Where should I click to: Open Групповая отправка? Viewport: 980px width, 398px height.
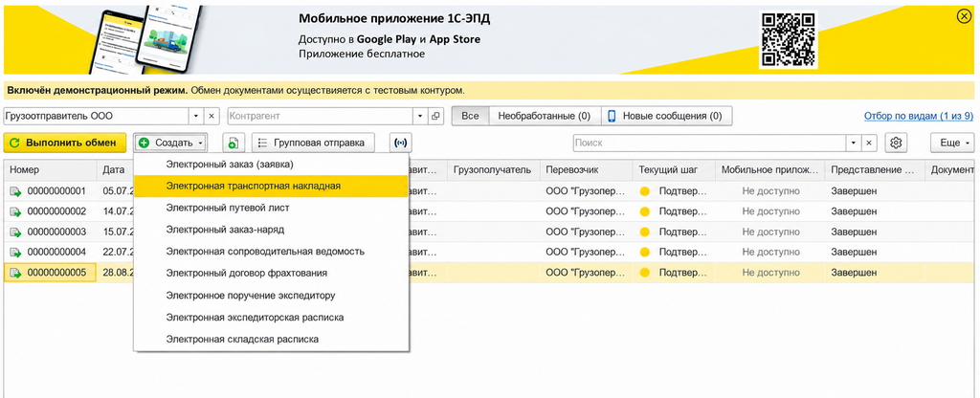pos(314,144)
